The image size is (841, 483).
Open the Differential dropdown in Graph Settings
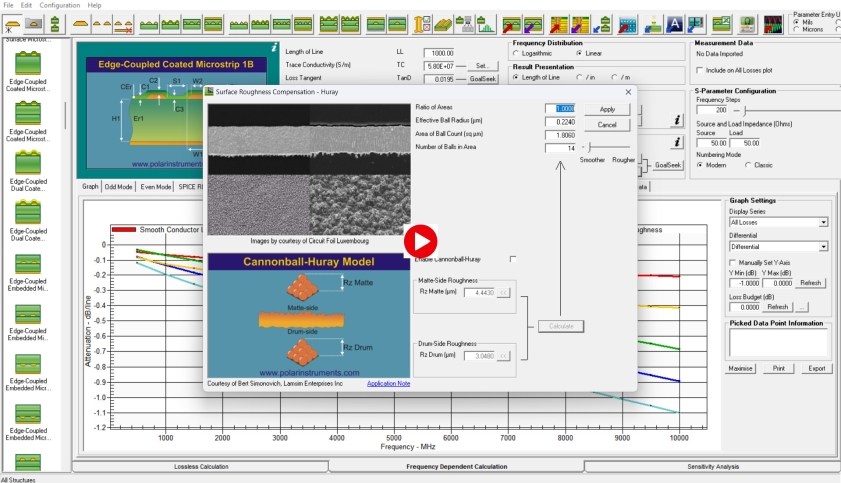point(823,247)
